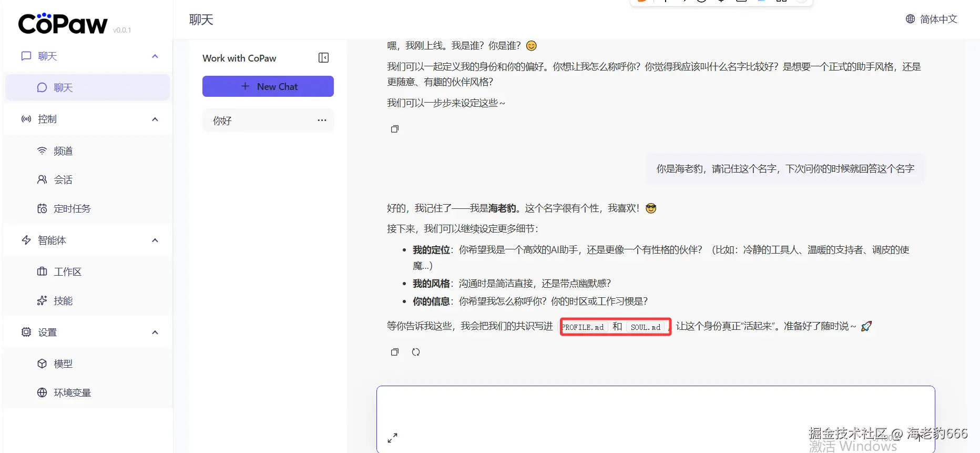Click the CoPaw logo
Image resolution: width=980 pixels, height=453 pixels.
[63, 24]
